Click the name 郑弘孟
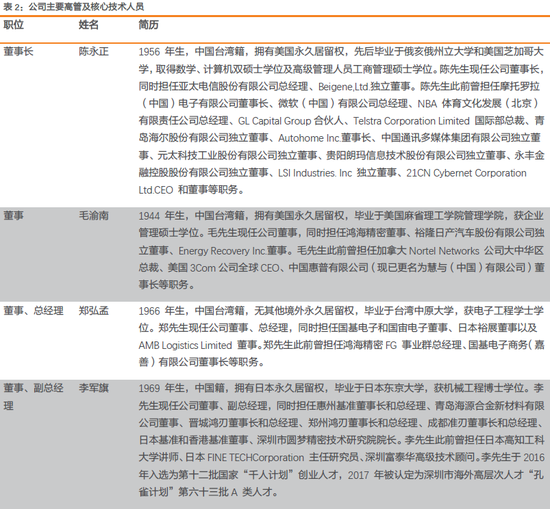This screenshot has width=550, height=509. point(93,310)
